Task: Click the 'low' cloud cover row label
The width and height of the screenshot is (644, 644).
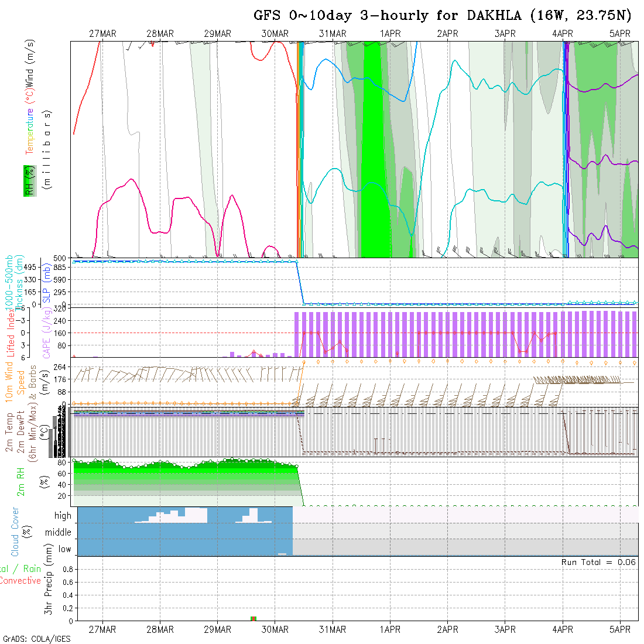Action: pos(64,549)
